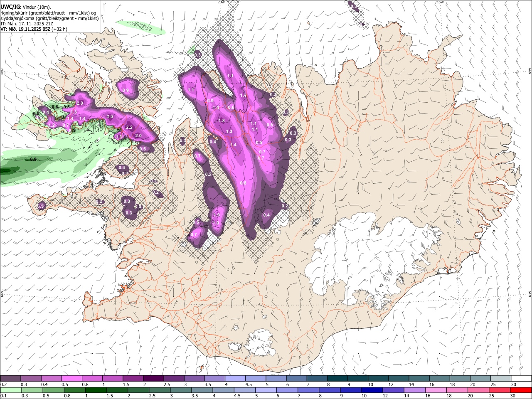Select the dark teal 8–9 swatch in top legend
This screenshot has height=399, width=532.
337,379
